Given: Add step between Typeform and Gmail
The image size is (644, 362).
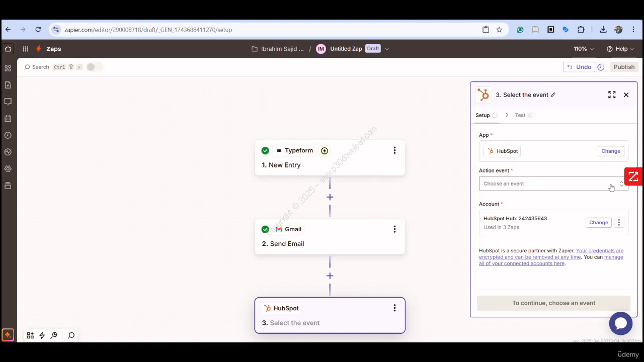Looking at the screenshot, I should [330, 197].
